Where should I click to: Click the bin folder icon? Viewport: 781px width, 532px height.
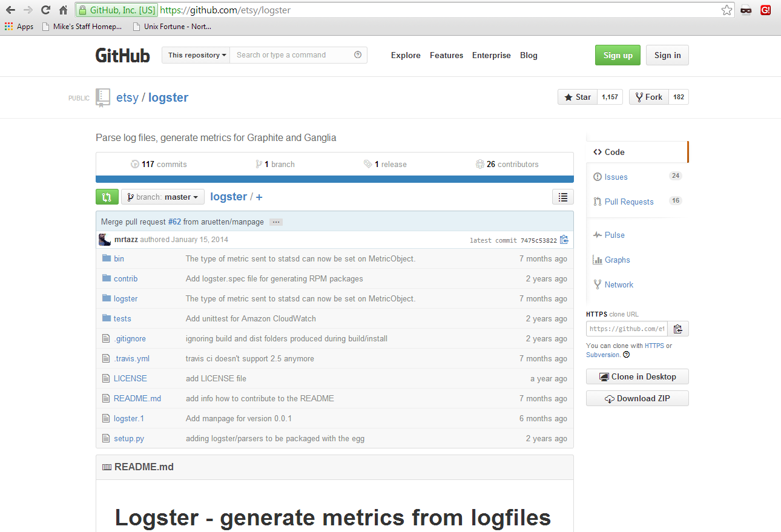pyautogui.click(x=107, y=258)
